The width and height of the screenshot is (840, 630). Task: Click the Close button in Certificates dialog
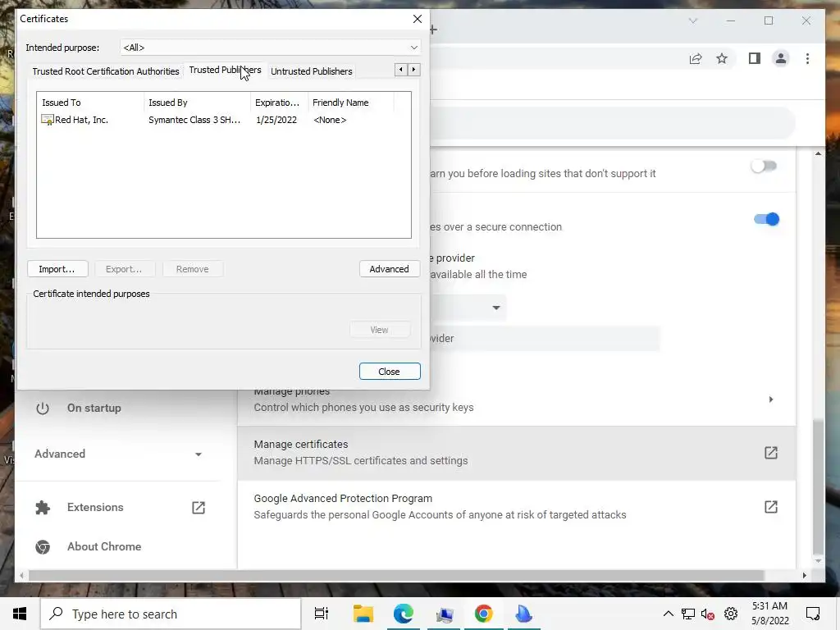coord(390,372)
